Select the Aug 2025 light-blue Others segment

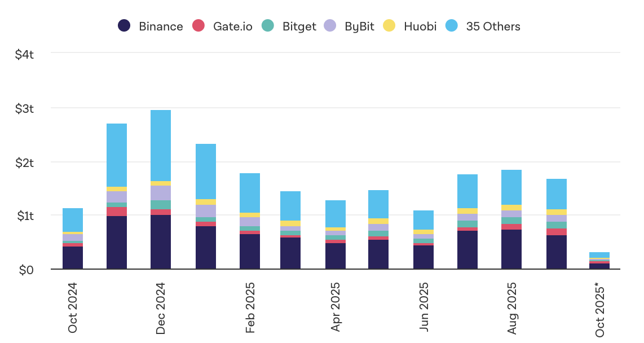[x=511, y=187]
